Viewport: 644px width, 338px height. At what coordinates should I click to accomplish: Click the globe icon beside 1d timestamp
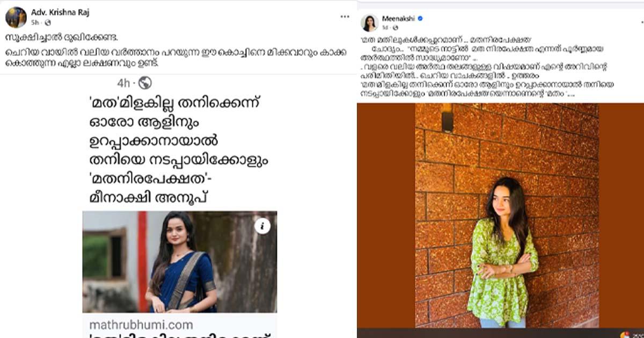click(395, 27)
